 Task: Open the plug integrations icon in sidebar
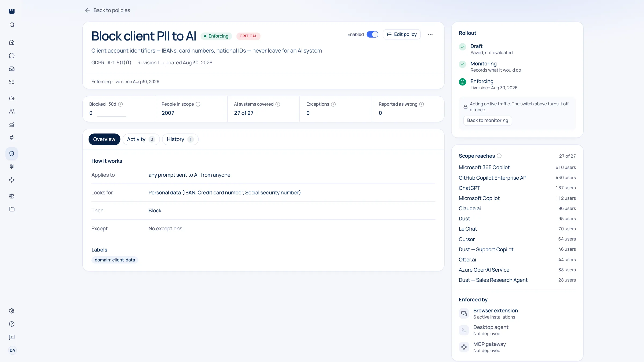tap(12, 138)
